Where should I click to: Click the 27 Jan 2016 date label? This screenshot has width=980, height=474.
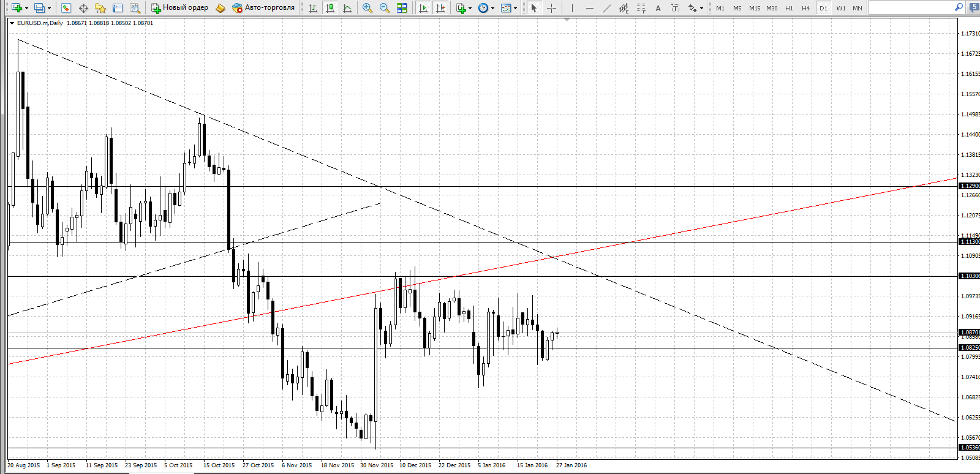click(571, 465)
